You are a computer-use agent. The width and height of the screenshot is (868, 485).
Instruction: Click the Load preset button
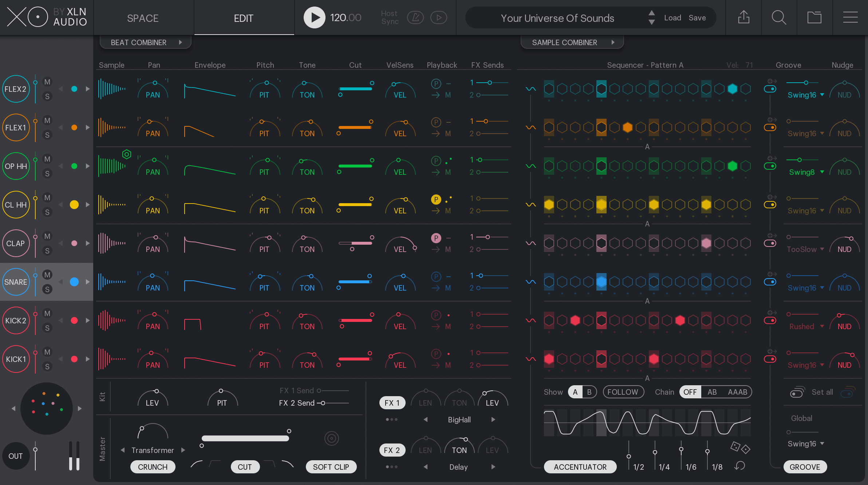[x=672, y=18]
